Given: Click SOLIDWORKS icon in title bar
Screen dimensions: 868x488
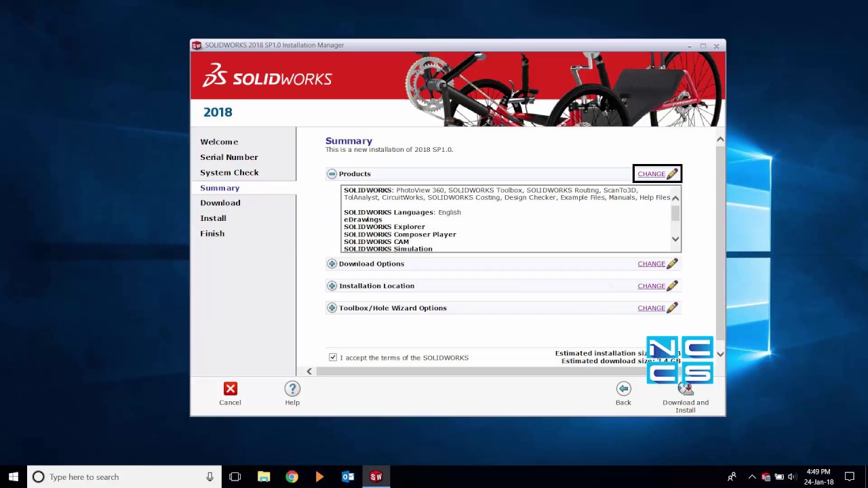Looking at the screenshot, I should point(197,45).
